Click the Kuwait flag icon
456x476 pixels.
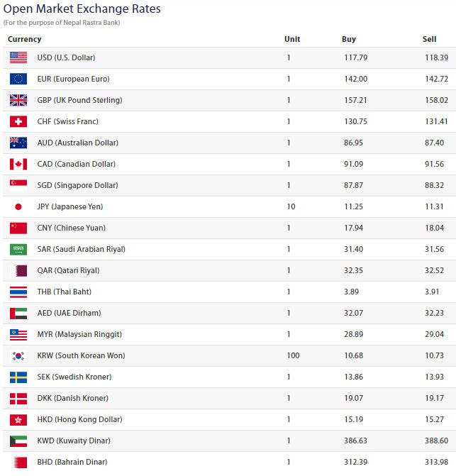(x=18, y=441)
